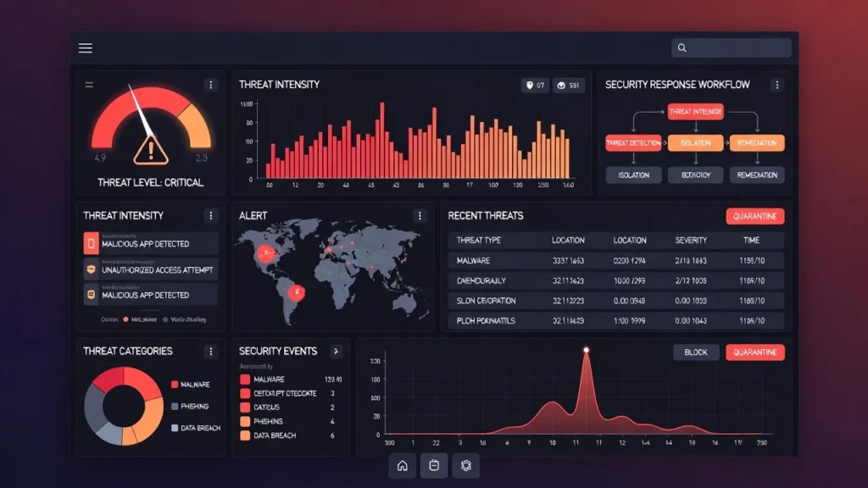Click the 581 counter badge in Threat Intensity
The image size is (868, 488).
[568, 86]
